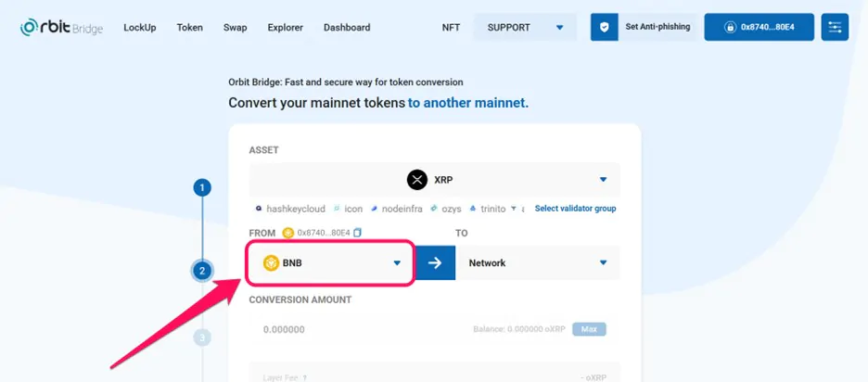The height and width of the screenshot is (382, 868).
Task: Open the Swap menu item
Action: tap(236, 28)
